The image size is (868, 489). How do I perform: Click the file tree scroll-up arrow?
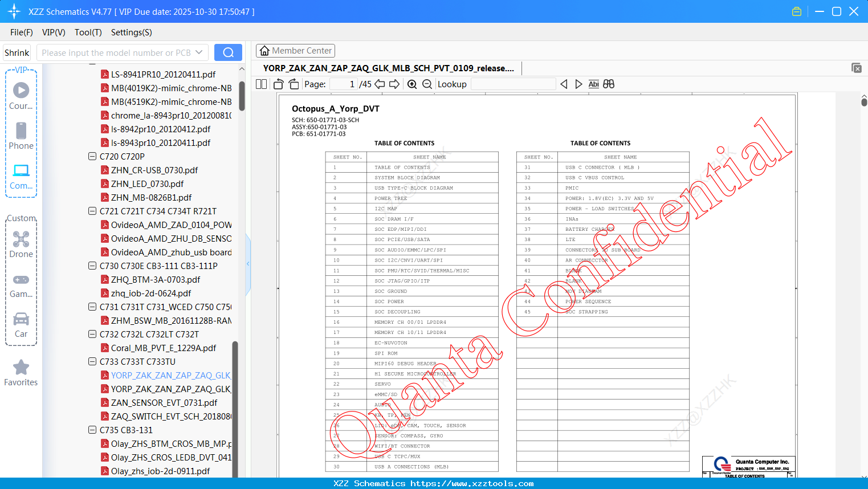coord(242,69)
